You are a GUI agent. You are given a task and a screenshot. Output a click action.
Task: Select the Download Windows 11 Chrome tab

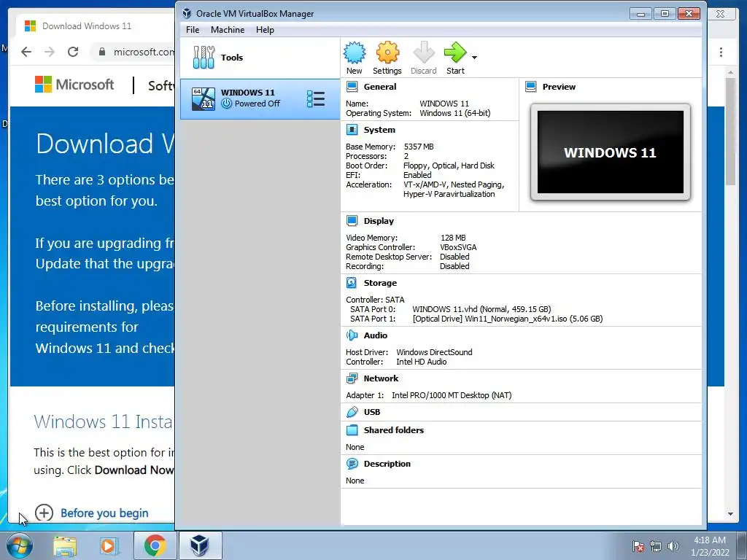click(x=96, y=26)
